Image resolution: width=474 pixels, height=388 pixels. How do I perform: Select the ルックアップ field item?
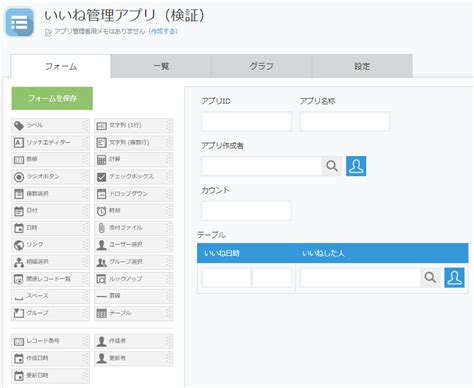[133, 279]
